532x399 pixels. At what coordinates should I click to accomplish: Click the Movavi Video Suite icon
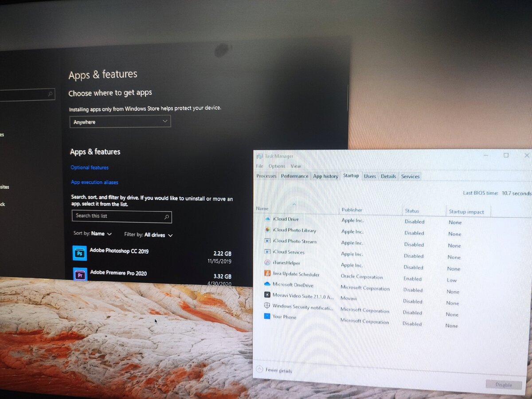[267, 294]
